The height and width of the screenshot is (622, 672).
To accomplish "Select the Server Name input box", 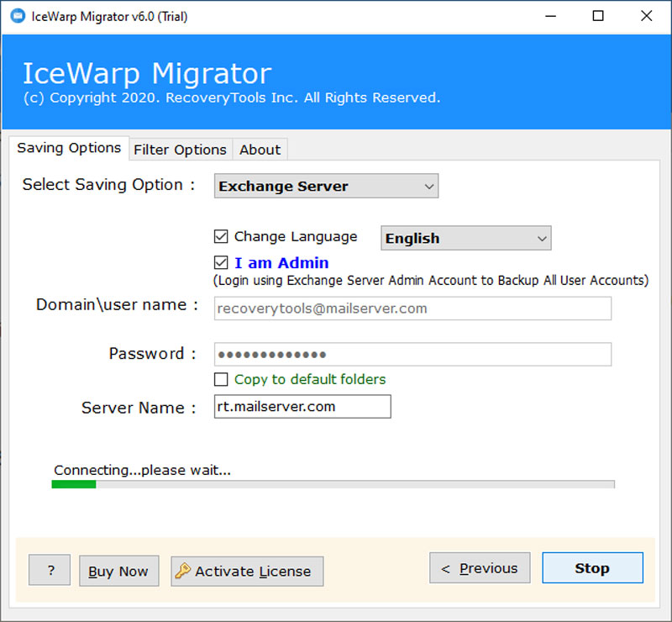I will pyautogui.click(x=302, y=406).
